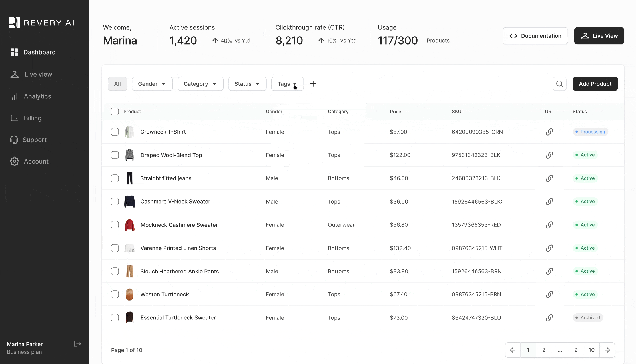This screenshot has width=636, height=364.
Task: Open Analytics in the sidebar
Action: (37, 96)
